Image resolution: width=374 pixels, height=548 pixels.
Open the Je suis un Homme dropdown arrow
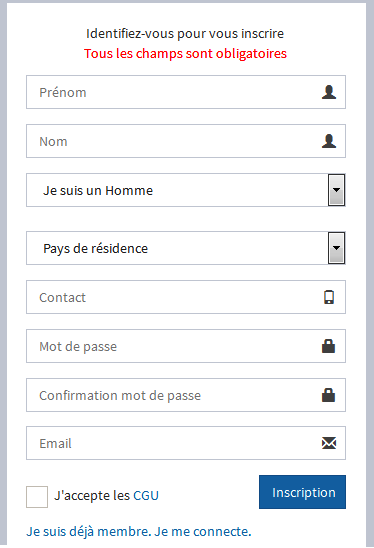[336, 190]
